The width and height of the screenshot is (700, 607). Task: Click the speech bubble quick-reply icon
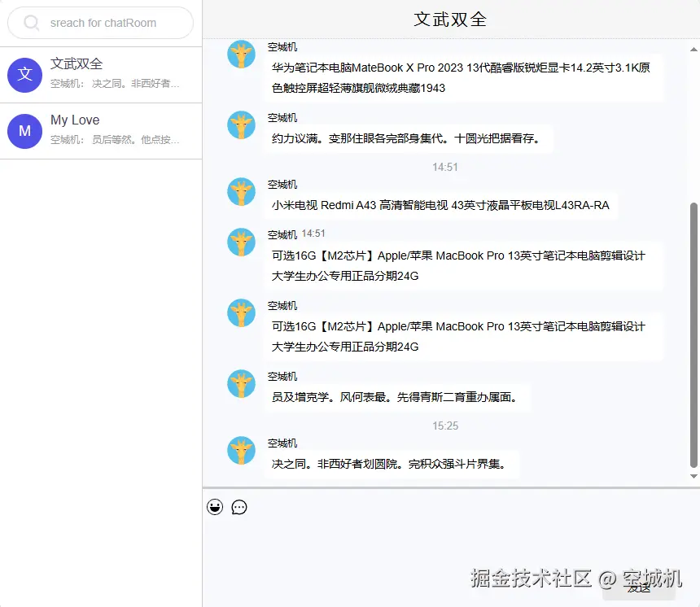239,507
